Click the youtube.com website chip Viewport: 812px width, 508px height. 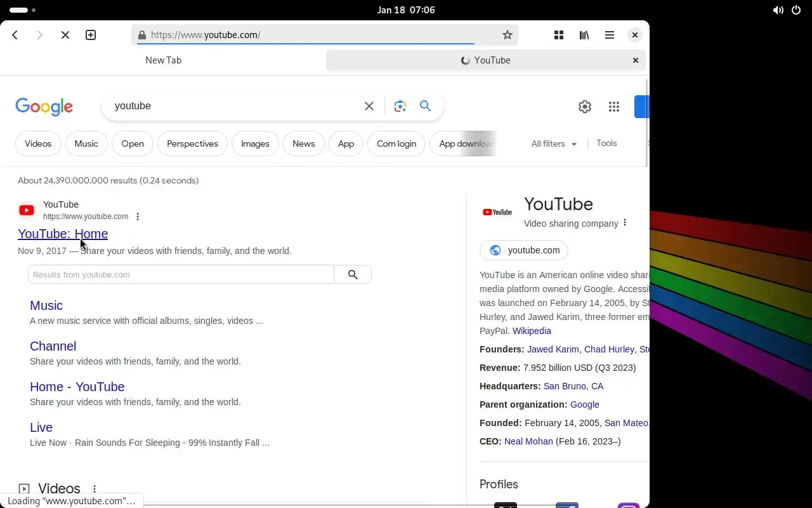coord(524,250)
